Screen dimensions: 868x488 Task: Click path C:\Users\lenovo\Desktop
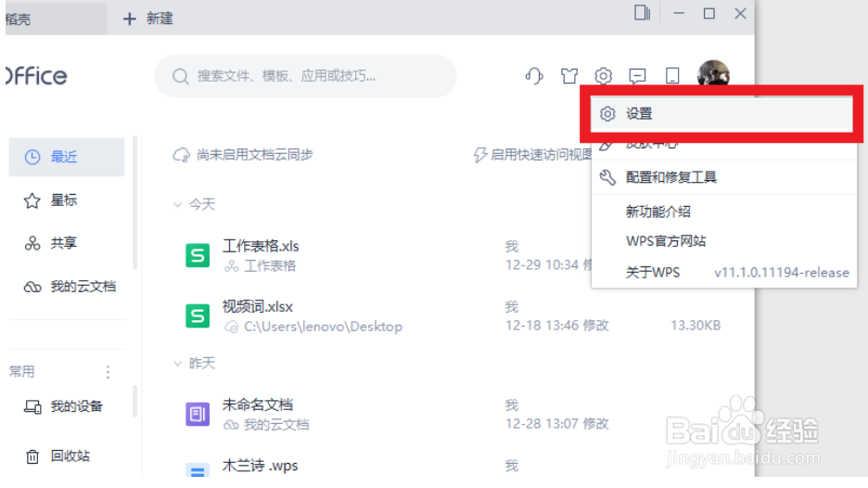pos(324,327)
